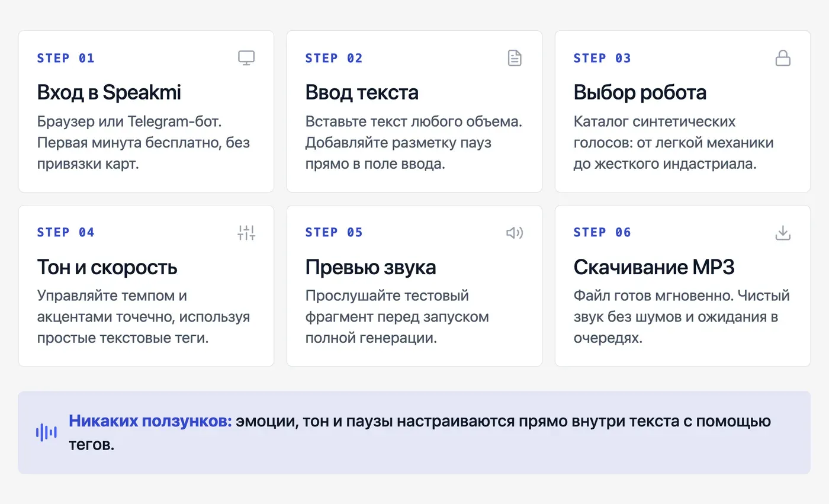
Task: Click the 'Прослушайте тестовый фрагмент' description
Action: (x=397, y=317)
